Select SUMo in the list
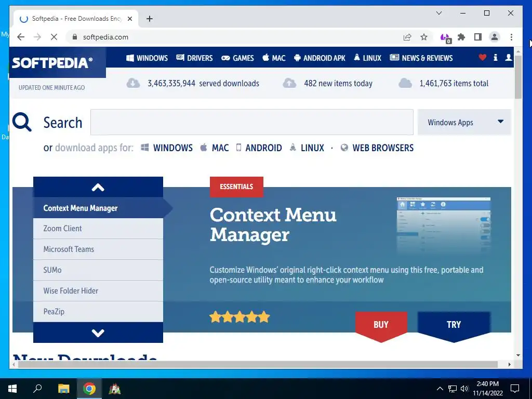532x399 pixels. click(98, 270)
